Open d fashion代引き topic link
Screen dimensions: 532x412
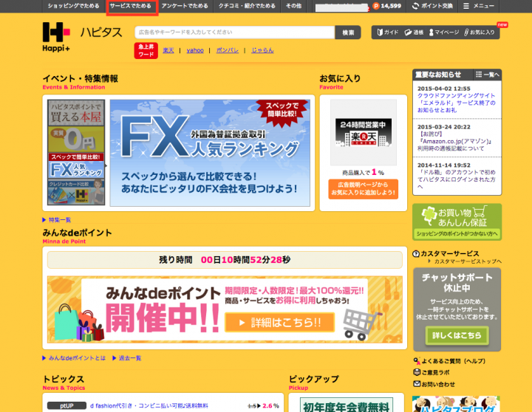[x=149, y=405]
